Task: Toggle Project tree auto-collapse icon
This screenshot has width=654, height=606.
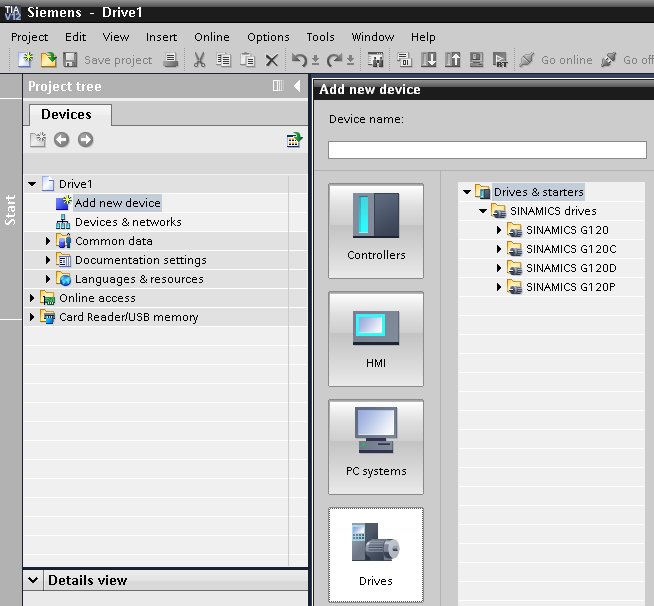Action: [278, 85]
